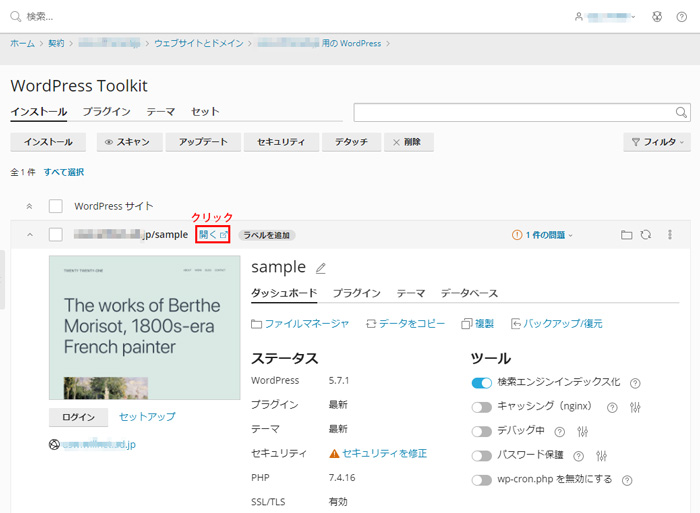Click help icon next to 検索エンジンインデックス化
Screen dimensions: 700x513
635,383
